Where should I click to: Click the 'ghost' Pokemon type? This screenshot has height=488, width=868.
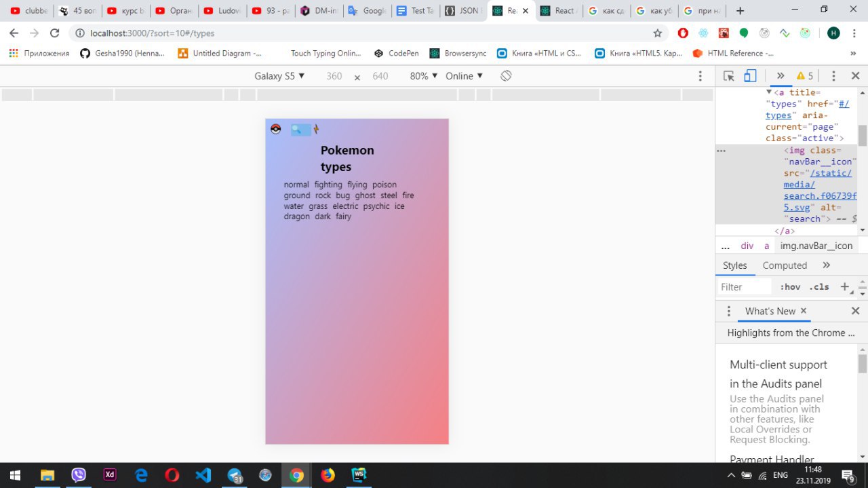pos(365,195)
